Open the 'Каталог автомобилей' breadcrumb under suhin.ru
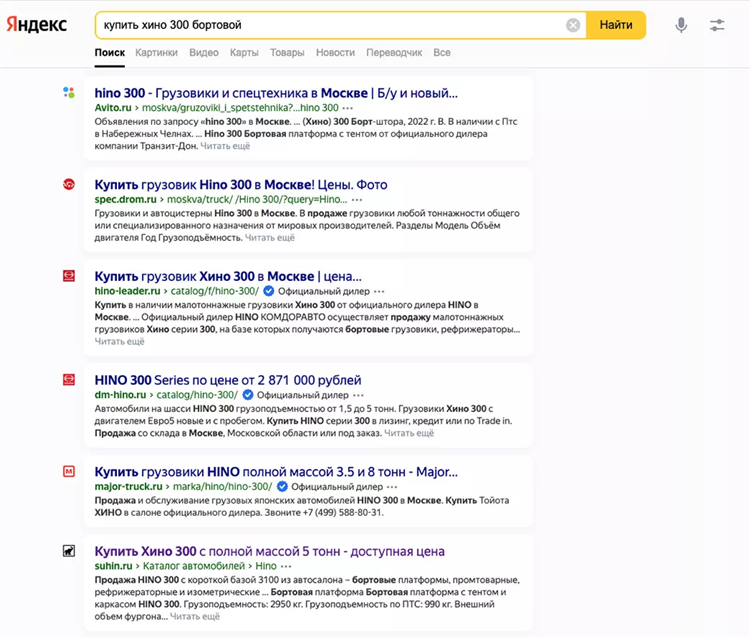This screenshot has height=638, width=750. [194, 566]
